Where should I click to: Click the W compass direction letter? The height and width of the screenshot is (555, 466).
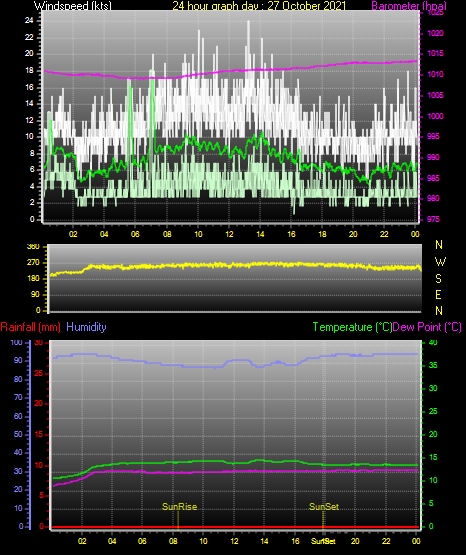(439, 262)
